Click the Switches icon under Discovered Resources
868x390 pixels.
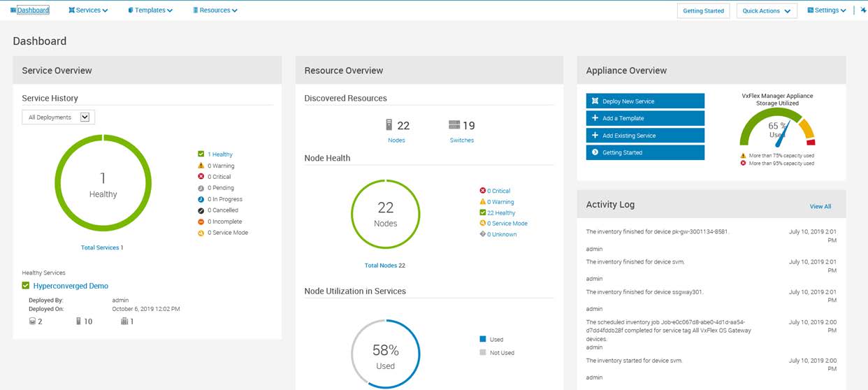[454, 125]
